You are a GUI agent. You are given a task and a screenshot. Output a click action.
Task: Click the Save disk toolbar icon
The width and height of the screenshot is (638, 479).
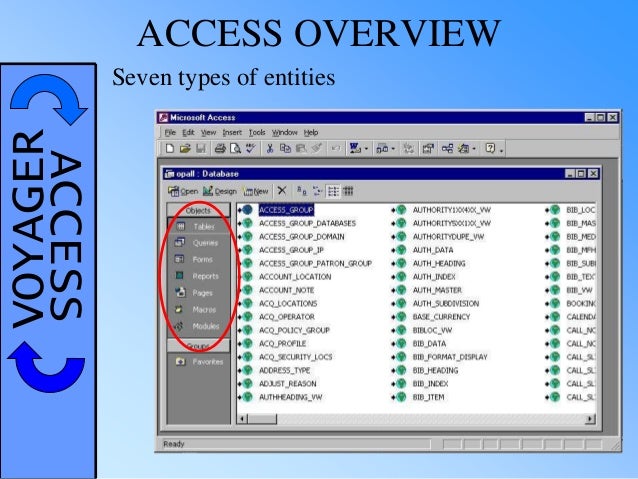(201, 149)
